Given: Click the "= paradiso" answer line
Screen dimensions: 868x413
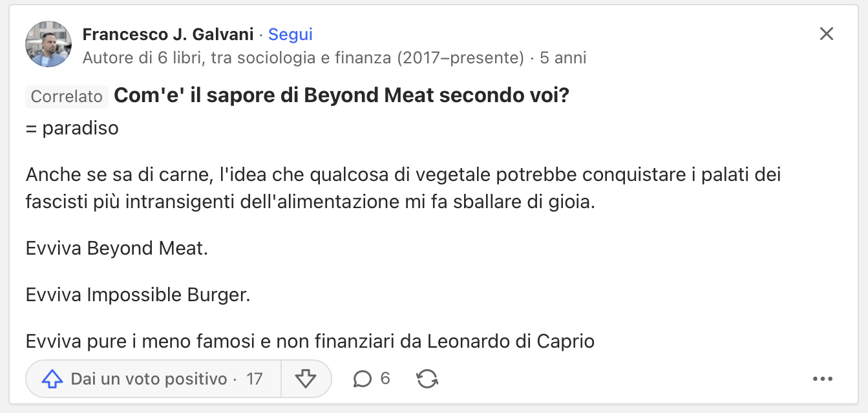Looking at the screenshot, I should (72, 128).
